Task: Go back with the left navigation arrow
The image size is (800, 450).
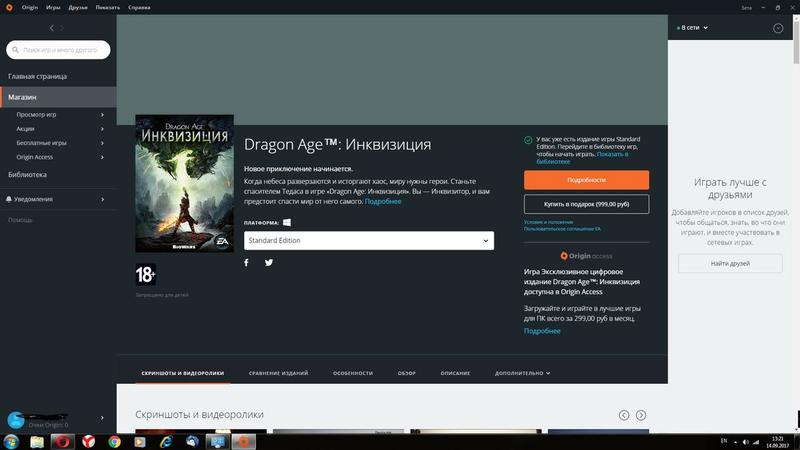Action: pyautogui.click(x=52, y=28)
